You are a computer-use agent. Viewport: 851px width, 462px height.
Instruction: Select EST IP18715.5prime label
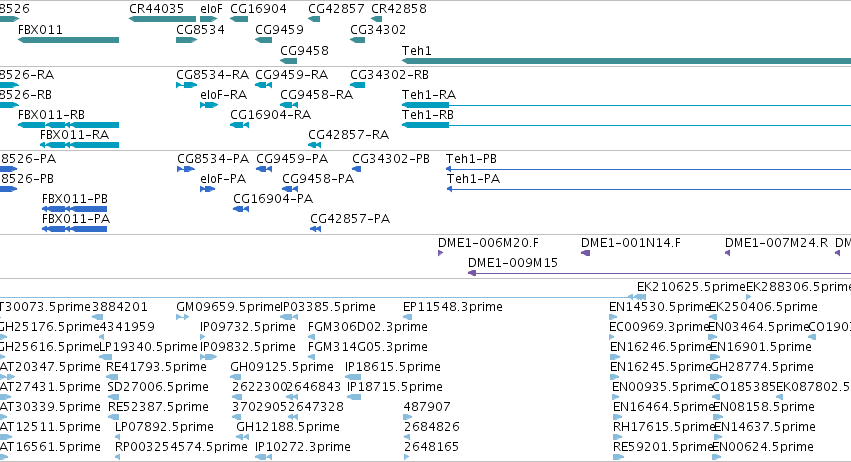click(x=395, y=388)
